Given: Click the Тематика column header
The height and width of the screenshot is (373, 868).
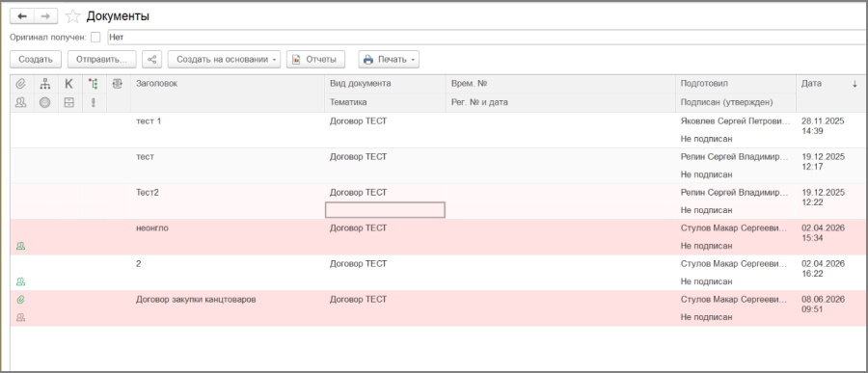Looking at the screenshot, I should click(348, 102).
